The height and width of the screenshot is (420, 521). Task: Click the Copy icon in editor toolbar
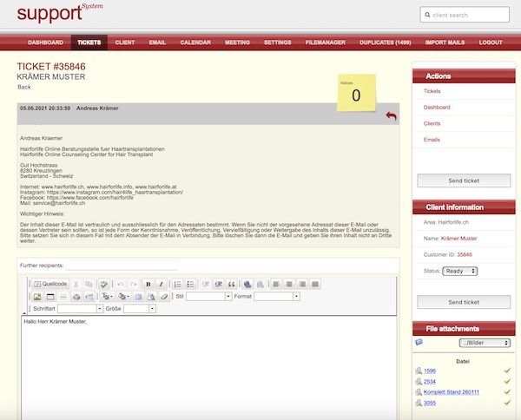click(89, 284)
